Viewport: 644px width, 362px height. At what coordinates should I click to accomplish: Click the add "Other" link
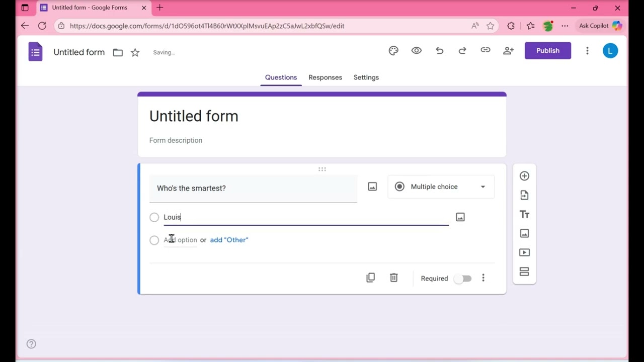[229, 240]
